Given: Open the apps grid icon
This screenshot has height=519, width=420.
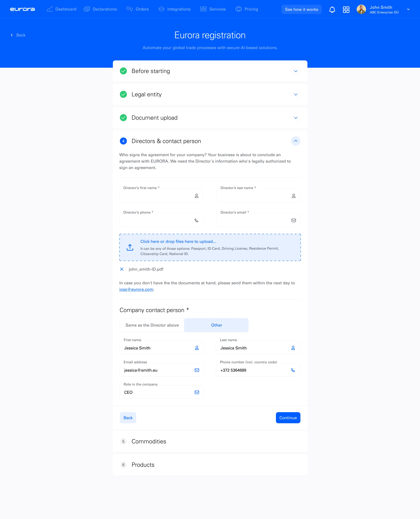Looking at the screenshot, I should (346, 9).
